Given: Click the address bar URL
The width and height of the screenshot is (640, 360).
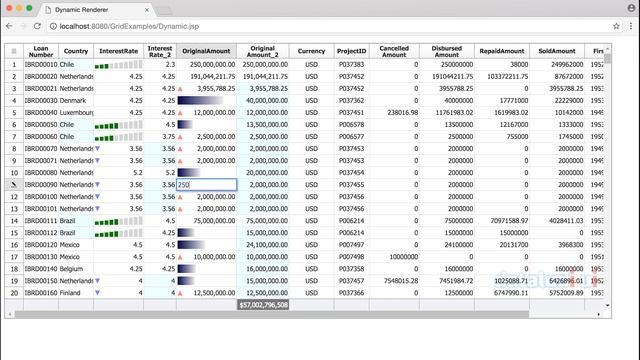Looking at the screenshot, I should pos(129,26).
